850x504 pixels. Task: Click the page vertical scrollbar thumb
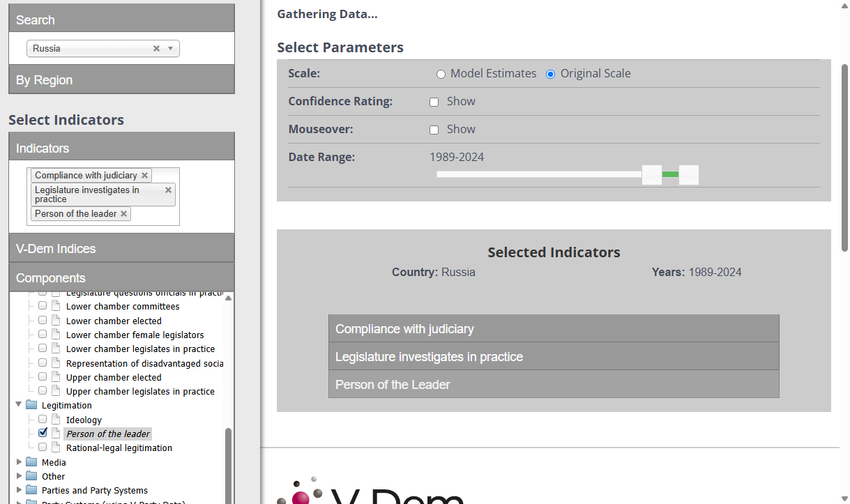[845, 157]
